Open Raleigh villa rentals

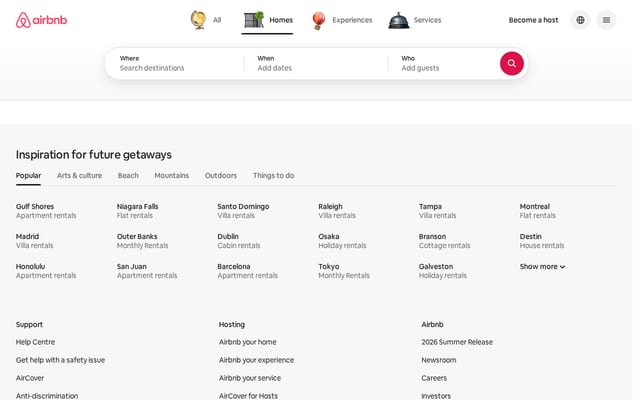(x=337, y=211)
